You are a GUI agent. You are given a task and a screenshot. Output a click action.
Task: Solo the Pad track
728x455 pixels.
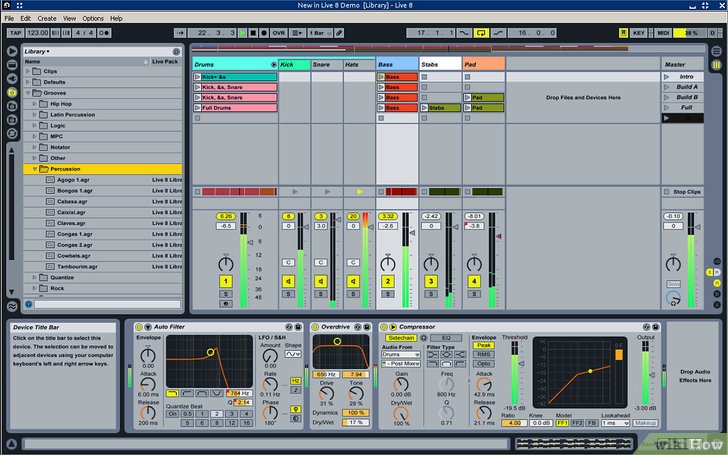[x=474, y=294]
